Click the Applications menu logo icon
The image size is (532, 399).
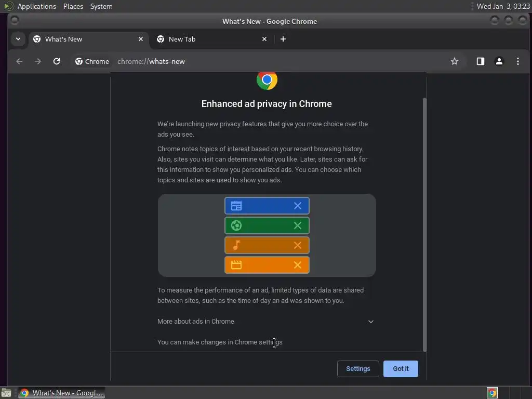pos(9,6)
